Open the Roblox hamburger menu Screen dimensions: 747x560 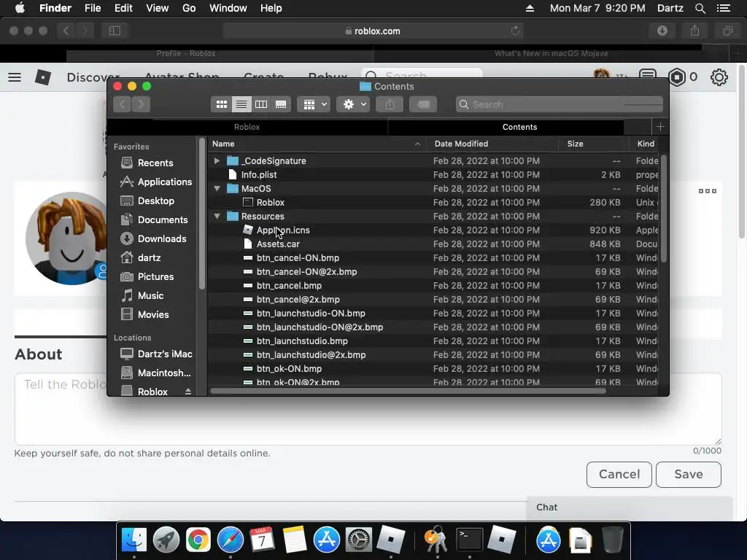point(15,77)
